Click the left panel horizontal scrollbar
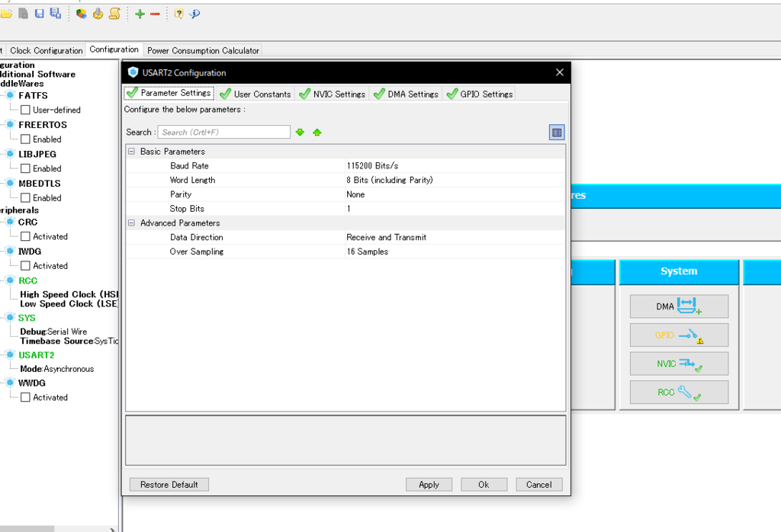Screen dimensions: 781x532 (x=27, y=528)
